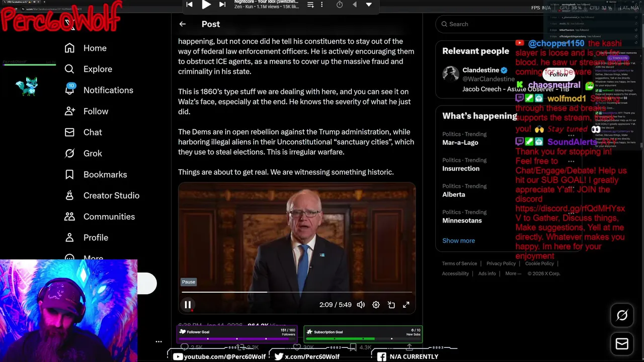Open Chat in X sidebar

pos(83,132)
